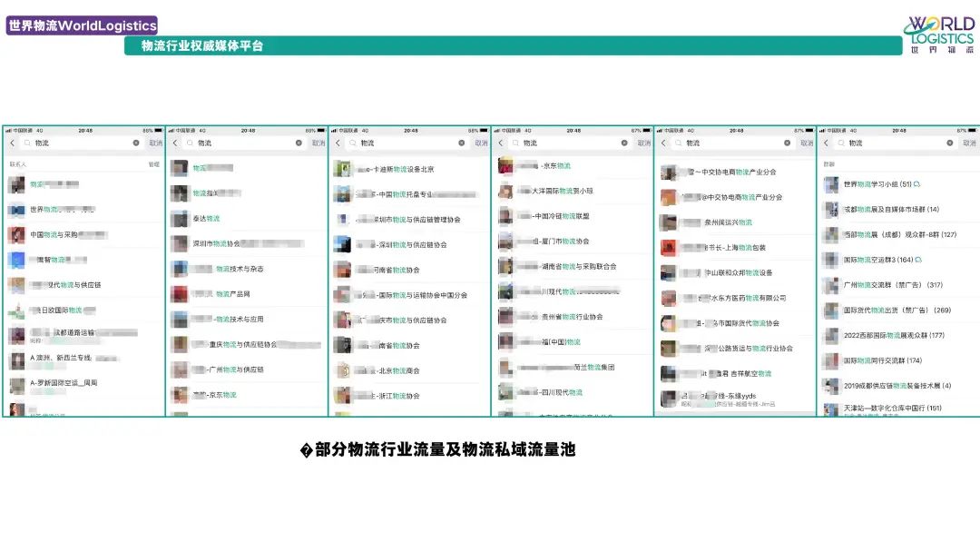Click avatar beside 泰达物流

coord(180,219)
